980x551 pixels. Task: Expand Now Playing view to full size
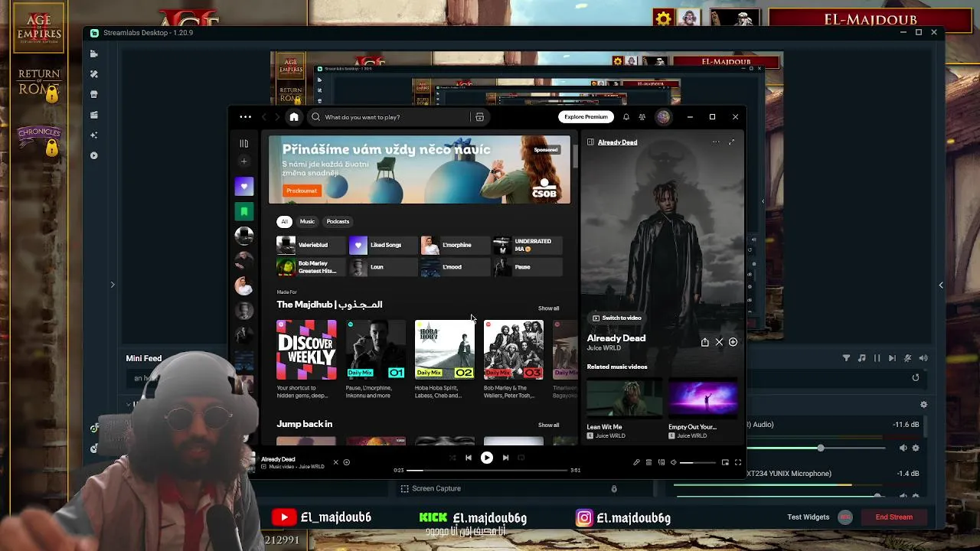pyautogui.click(x=731, y=142)
